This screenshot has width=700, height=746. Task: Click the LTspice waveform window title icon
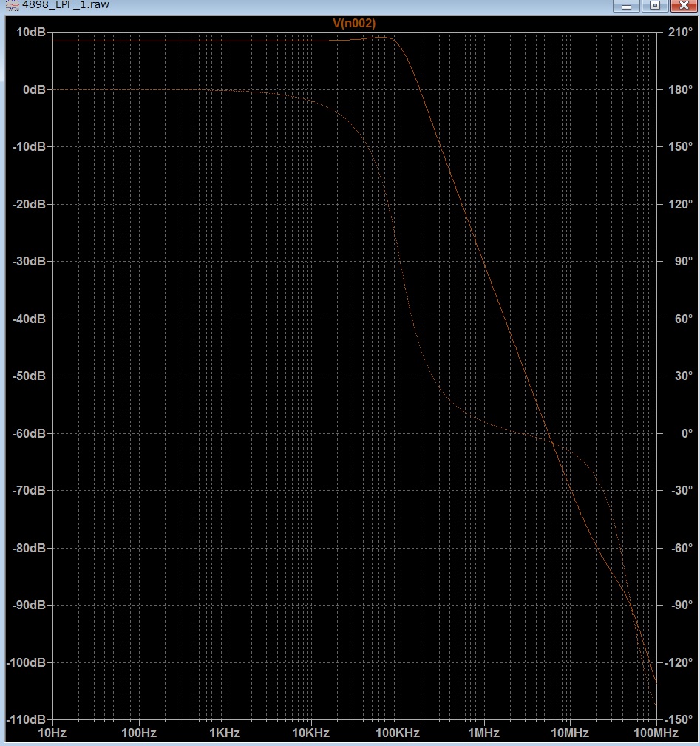[x=13, y=5]
